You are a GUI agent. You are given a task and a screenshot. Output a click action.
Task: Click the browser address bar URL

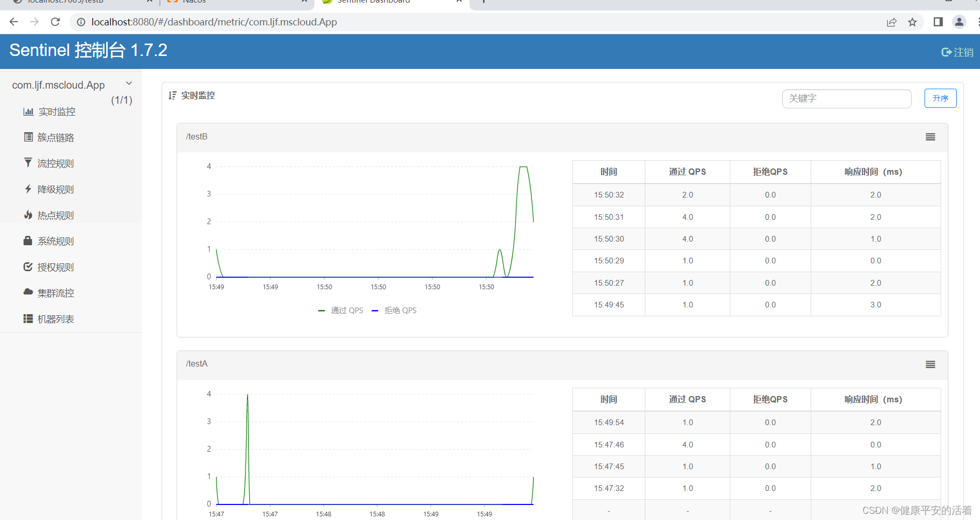click(x=214, y=22)
